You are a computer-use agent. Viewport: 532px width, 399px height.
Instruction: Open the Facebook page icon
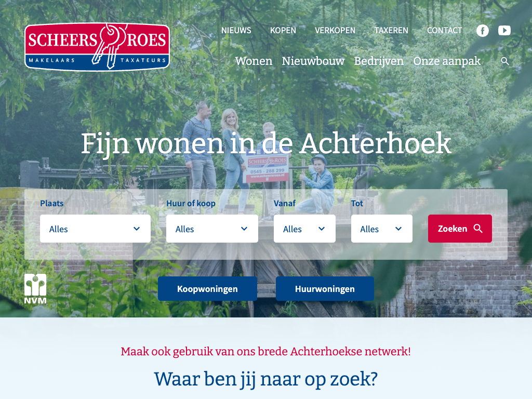[483, 31]
